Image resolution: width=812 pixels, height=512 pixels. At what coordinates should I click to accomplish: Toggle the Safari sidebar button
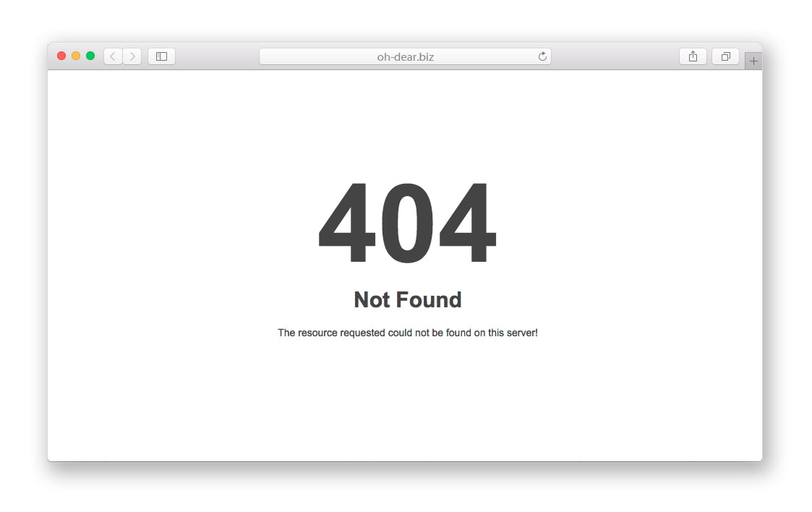point(161,56)
